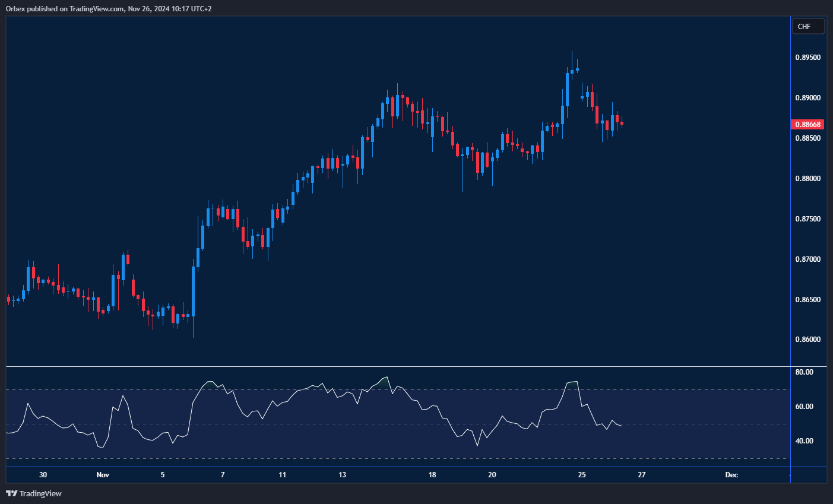This screenshot has width=833, height=504.
Task: Click the 40.00 RSI scale label
Action: tap(804, 441)
